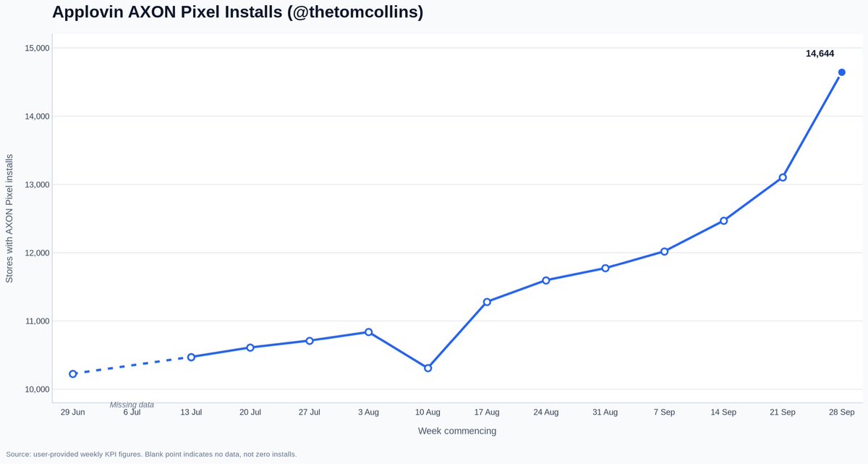Click the 29 Jun data point
The height and width of the screenshot is (464, 868).
pyautogui.click(x=73, y=374)
